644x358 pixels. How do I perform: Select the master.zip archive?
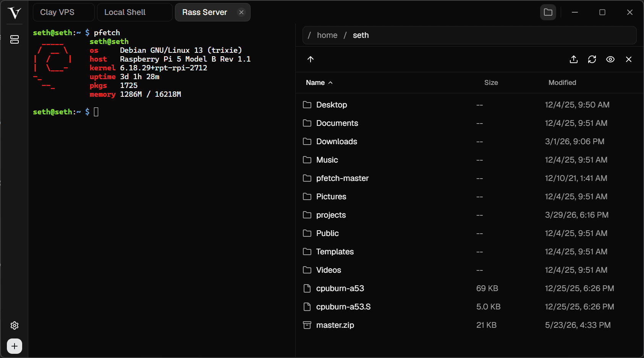click(469, 325)
